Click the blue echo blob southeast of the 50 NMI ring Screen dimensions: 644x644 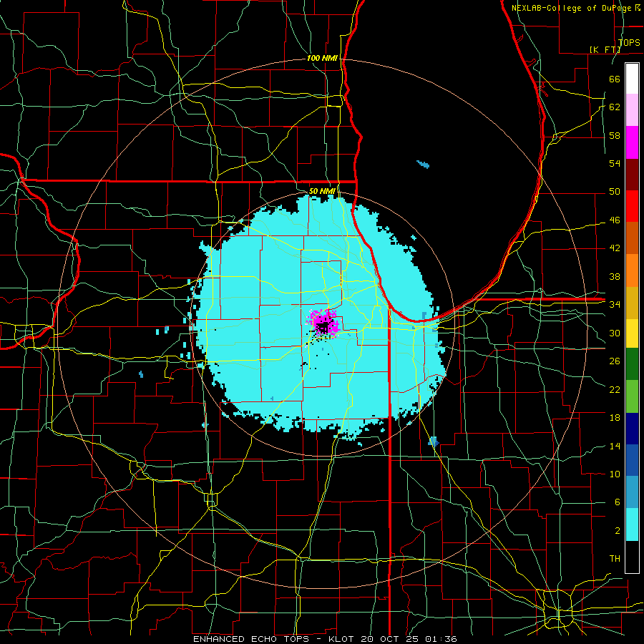[x=434, y=442]
